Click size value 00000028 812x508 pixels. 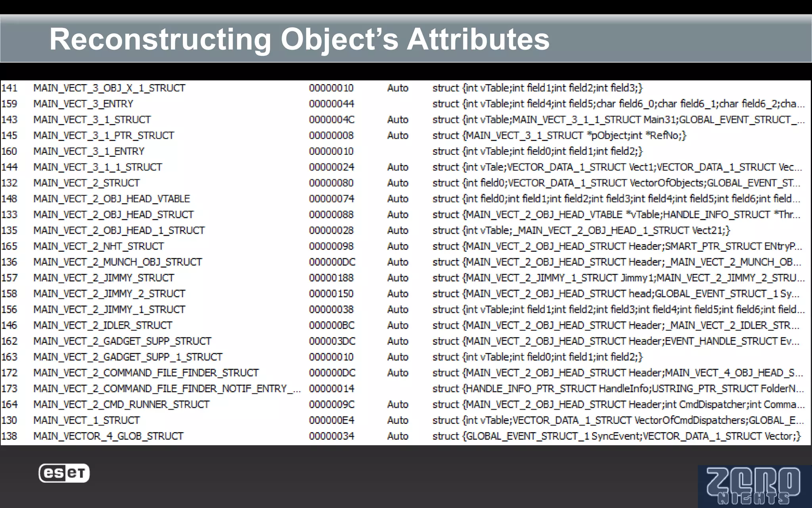(x=331, y=230)
